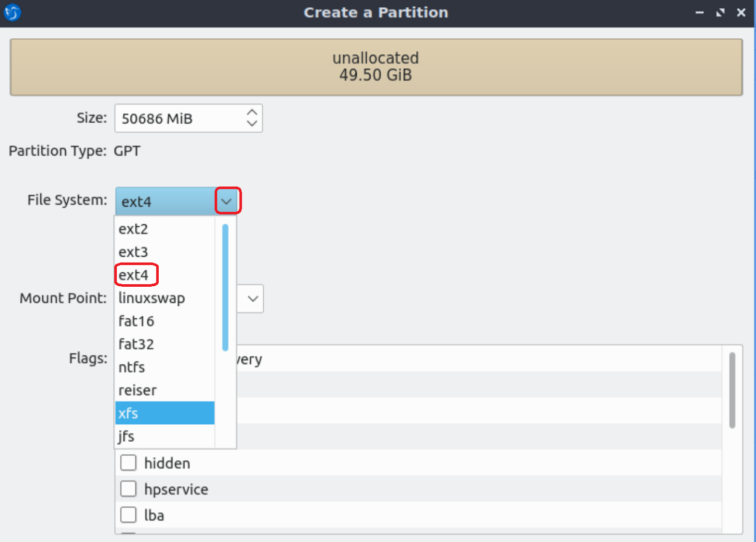Check the lba flag
Viewport: 756px width, 542px height.
[128, 515]
